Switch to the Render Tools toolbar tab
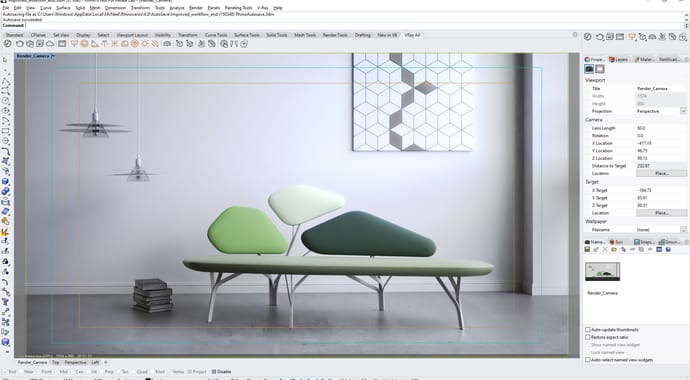Image resolution: width=690 pixels, height=380 pixels. [x=335, y=35]
